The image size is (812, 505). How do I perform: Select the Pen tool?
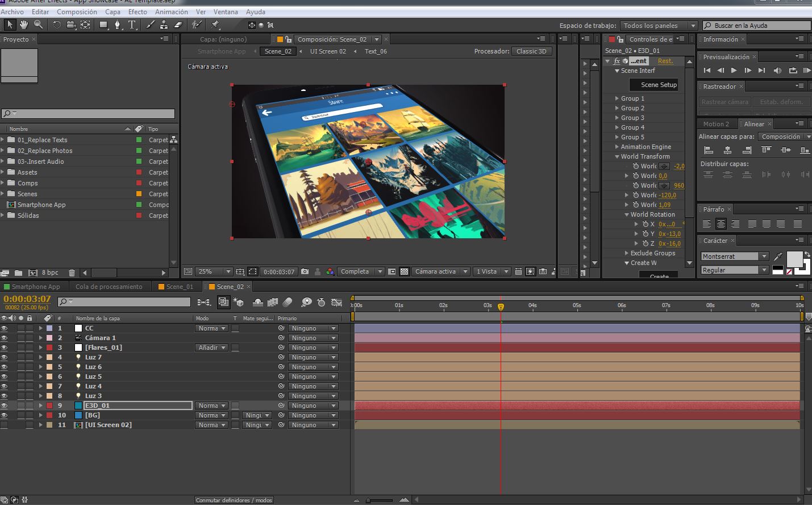coord(118,24)
